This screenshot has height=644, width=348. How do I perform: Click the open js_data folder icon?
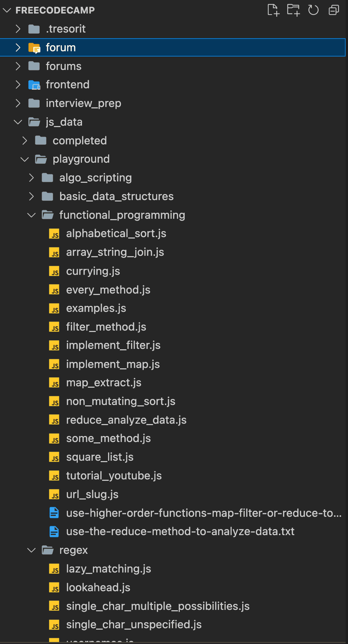pos(34,122)
